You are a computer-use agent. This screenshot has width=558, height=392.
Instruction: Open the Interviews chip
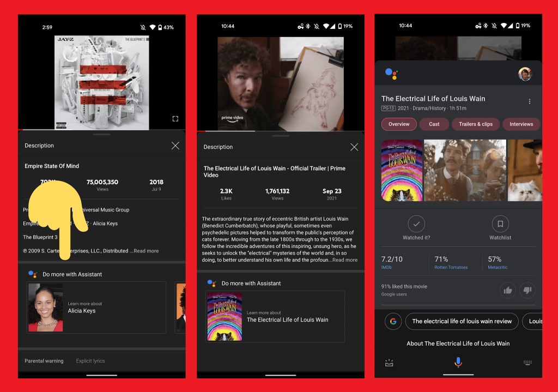(521, 124)
